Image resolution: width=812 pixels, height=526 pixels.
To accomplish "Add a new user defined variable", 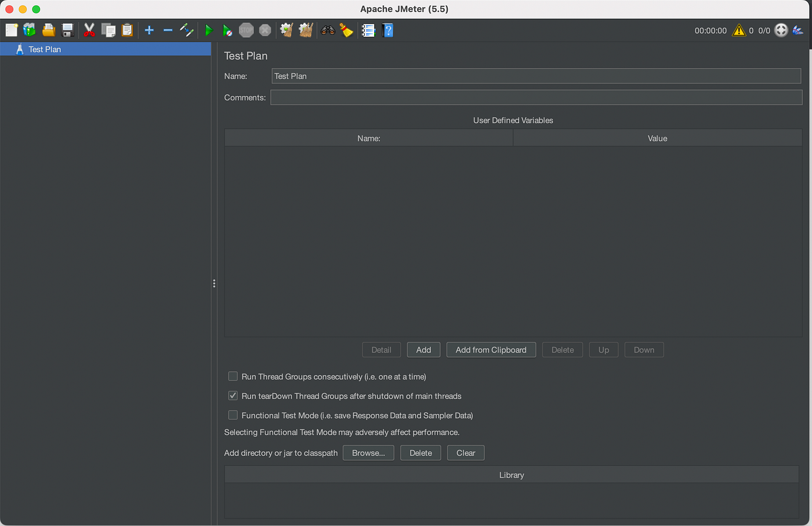I will pos(423,350).
